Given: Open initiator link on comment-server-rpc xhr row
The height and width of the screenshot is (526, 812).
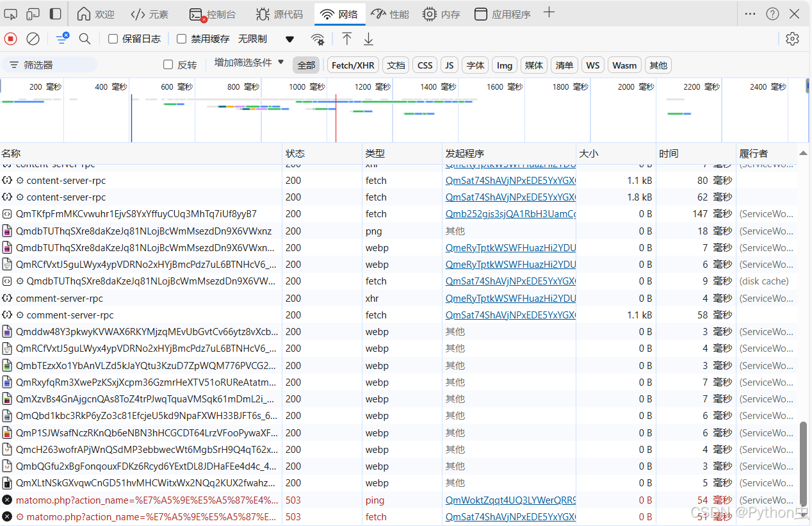Looking at the screenshot, I should coord(510,298).
